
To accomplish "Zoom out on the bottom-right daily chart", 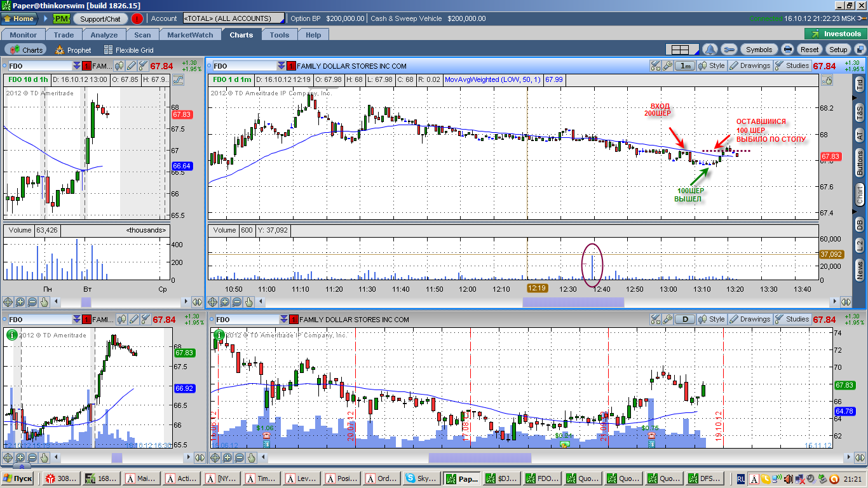I will coord(240,457).
